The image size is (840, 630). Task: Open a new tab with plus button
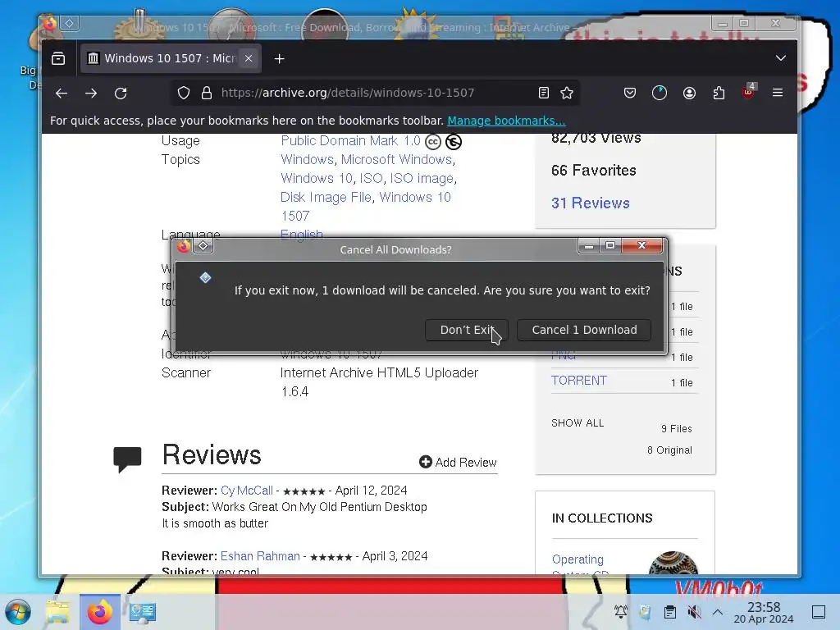click(x=279, y=58)
